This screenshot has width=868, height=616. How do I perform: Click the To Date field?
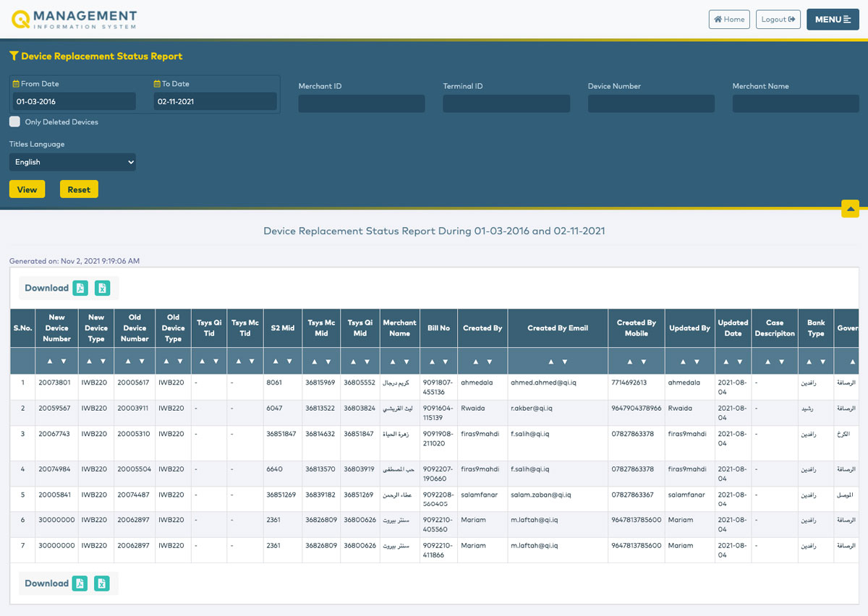pos(216,102)
